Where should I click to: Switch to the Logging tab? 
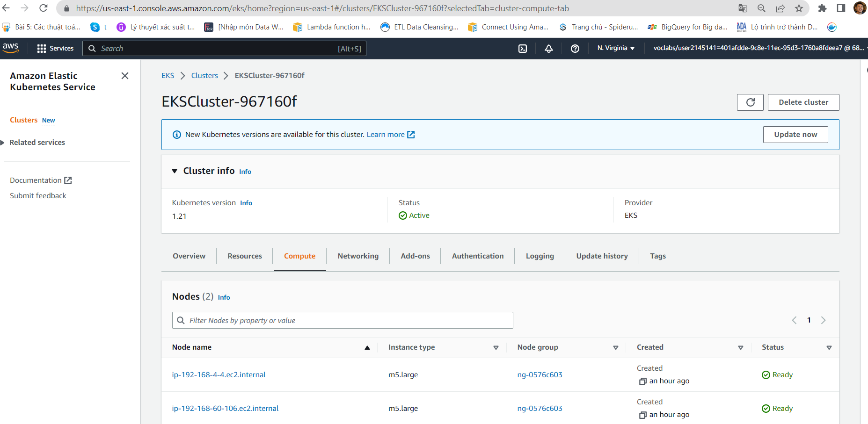(x=540, y=256)
